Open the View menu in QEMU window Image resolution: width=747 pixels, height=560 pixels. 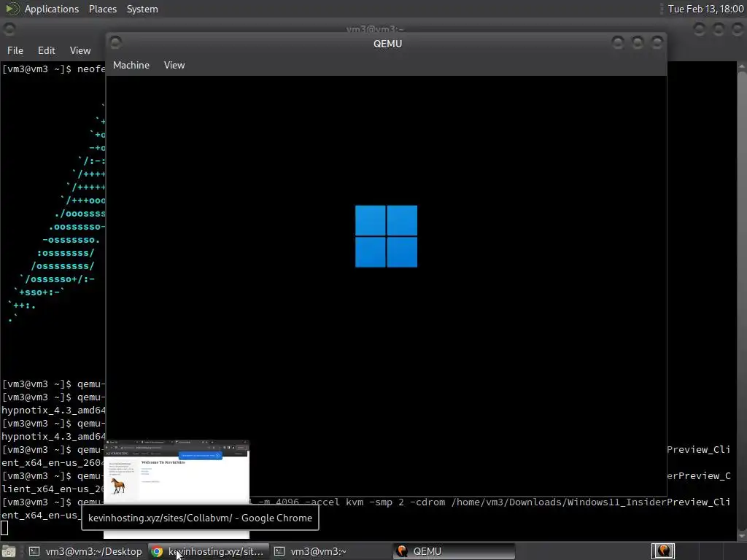(x=174, y=65)
